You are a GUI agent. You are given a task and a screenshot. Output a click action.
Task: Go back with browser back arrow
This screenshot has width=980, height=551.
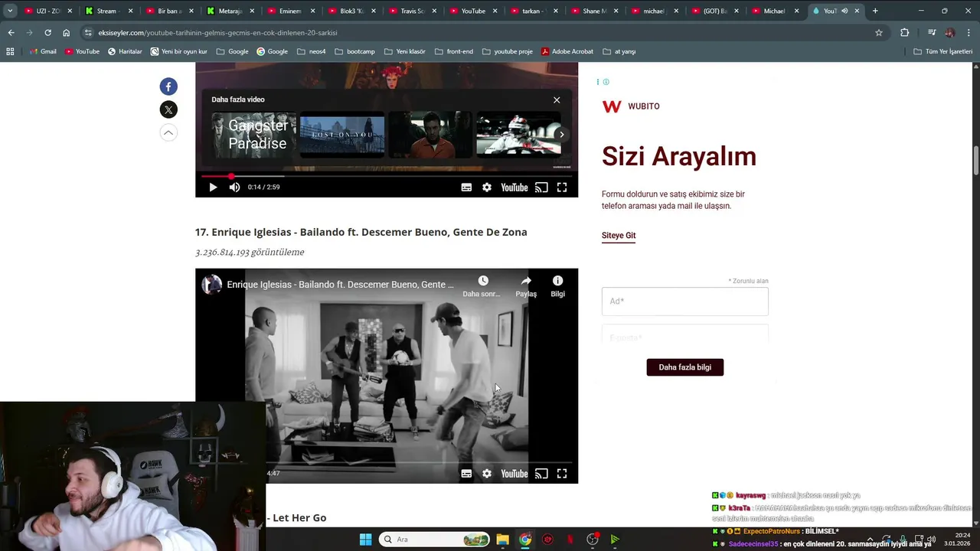click(x=11, y=33)
